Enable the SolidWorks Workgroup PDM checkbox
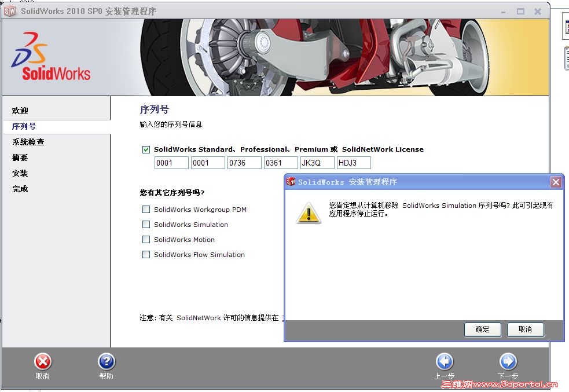569x392 pixels. [146, 210]
